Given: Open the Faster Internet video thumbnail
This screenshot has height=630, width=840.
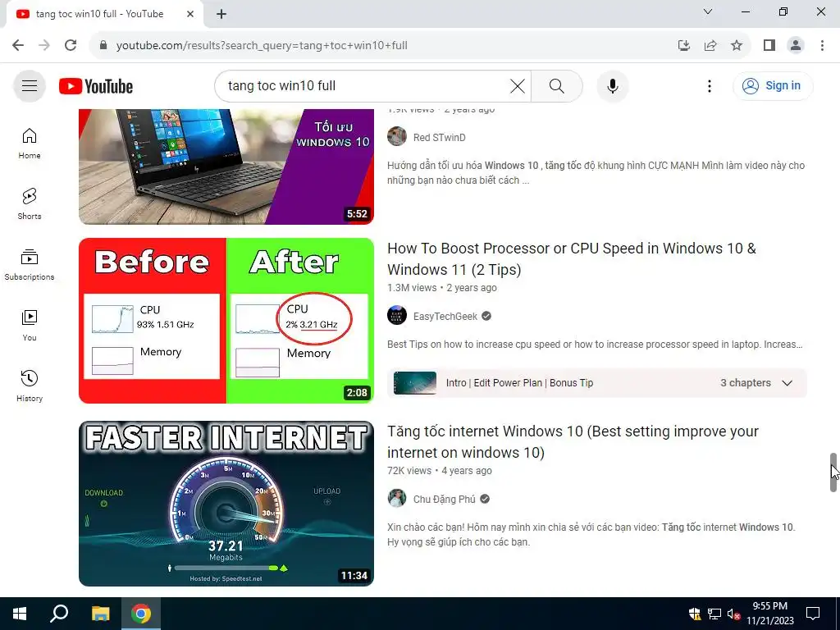Looking at the screenshot, I should coord(226,504).
